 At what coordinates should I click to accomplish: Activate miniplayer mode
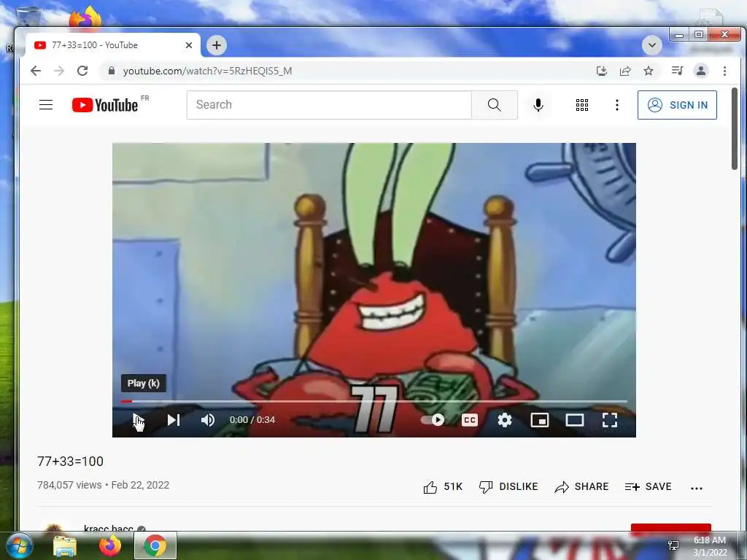pyautogui.click(x=540, y=420)
